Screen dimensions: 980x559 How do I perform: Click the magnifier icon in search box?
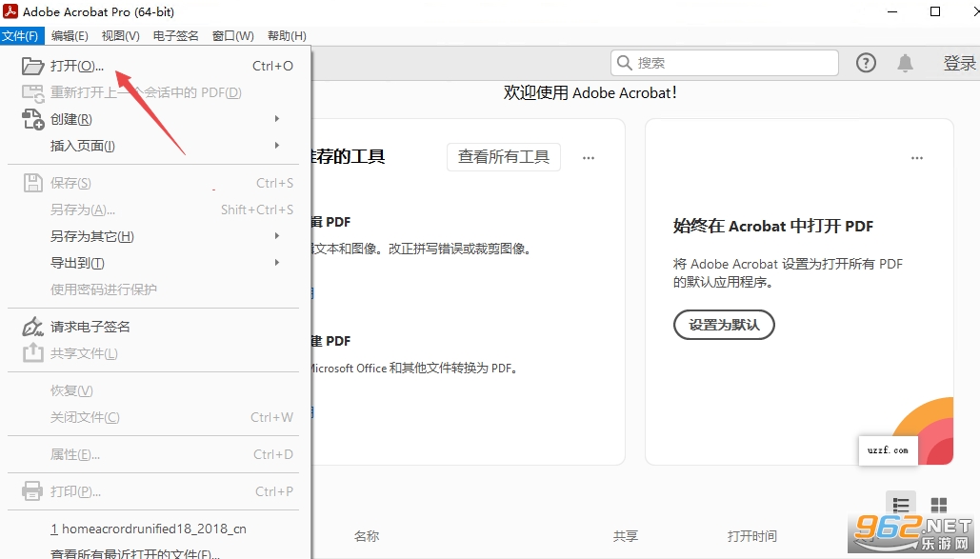[624, 63]
